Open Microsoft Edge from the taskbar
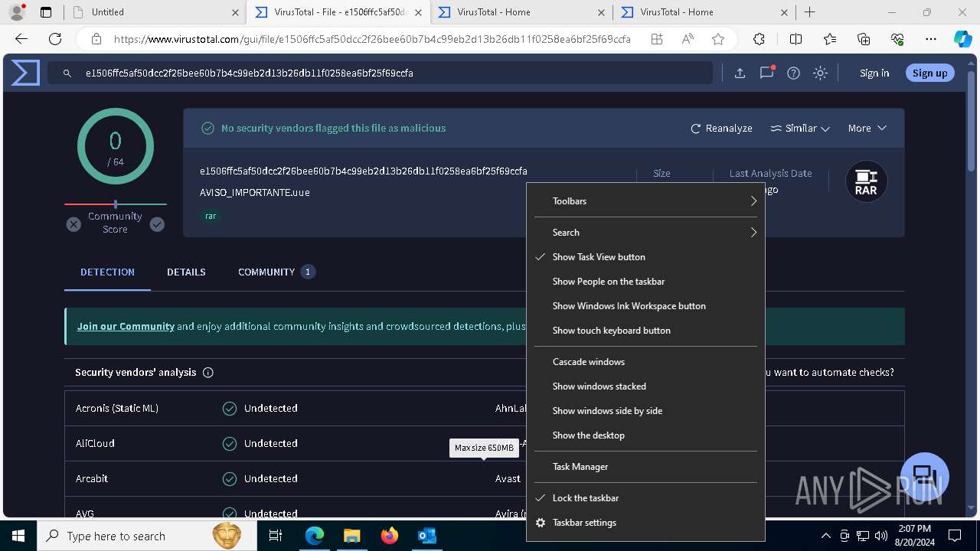Screen dimensions: 980x551 click(x=315, y=536)
